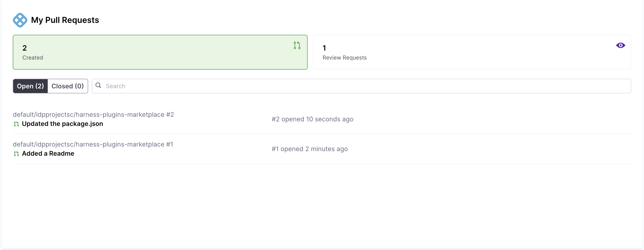This screenshot has width=644, height=250.
Task: Click the '#2 opened 10 seconds ago' text
Action: point(312,119)
